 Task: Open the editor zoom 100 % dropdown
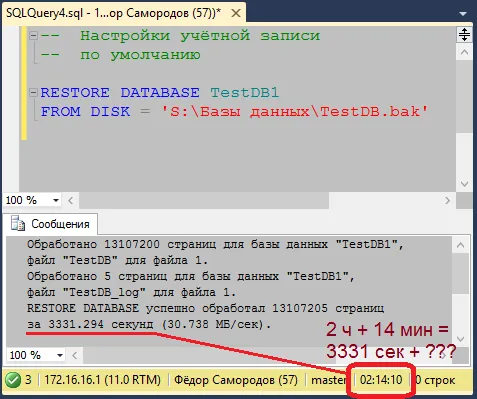[56, 200]
